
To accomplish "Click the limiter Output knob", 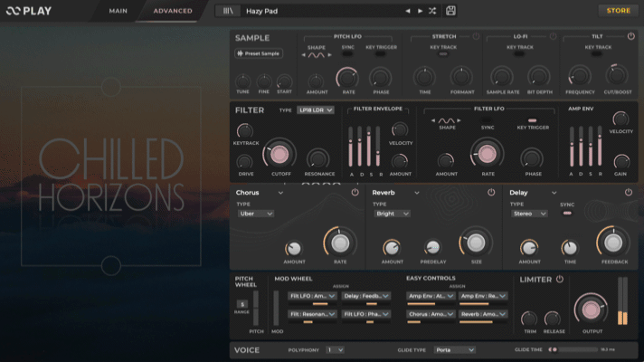I will 591,310.
